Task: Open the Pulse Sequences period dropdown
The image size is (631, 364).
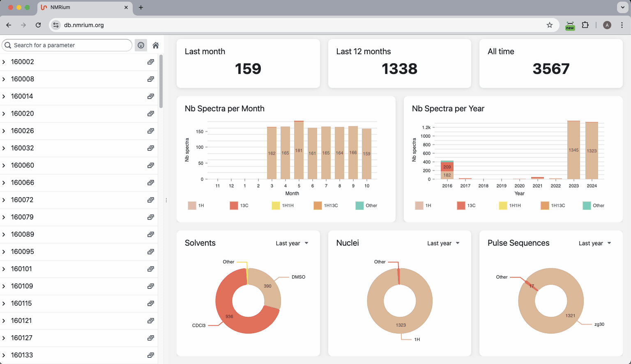Action: point(595,243)
